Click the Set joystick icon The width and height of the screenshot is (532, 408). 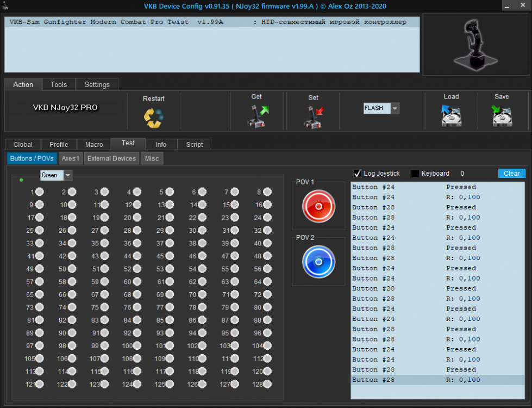[313, 116]
